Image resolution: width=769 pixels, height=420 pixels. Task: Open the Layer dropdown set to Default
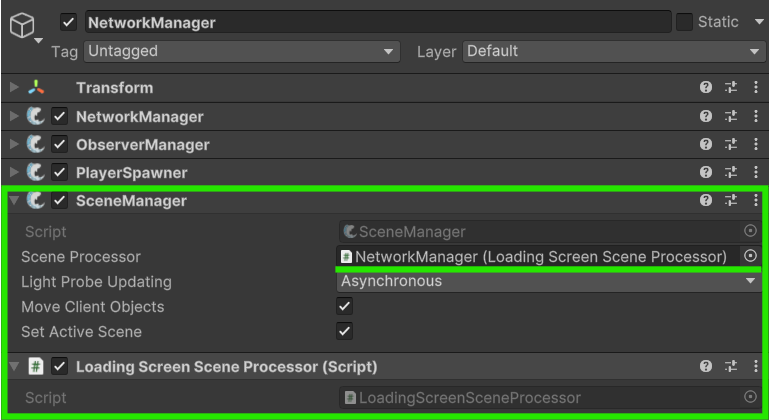[x=614, y=51]
